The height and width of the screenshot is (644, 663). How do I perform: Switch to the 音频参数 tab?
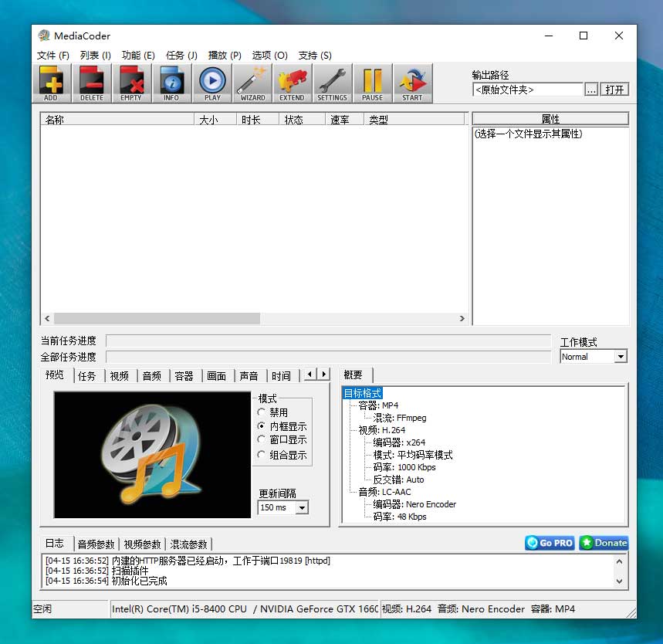tap(96, 544)
